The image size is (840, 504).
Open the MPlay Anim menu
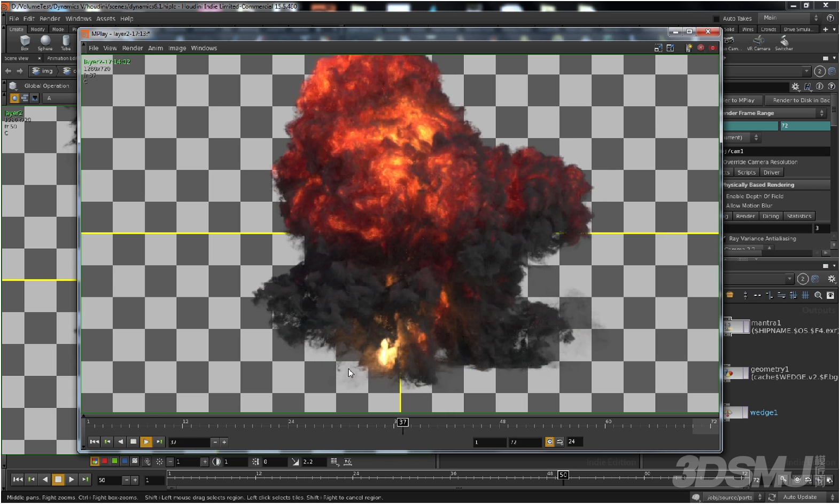pos(155,48)
